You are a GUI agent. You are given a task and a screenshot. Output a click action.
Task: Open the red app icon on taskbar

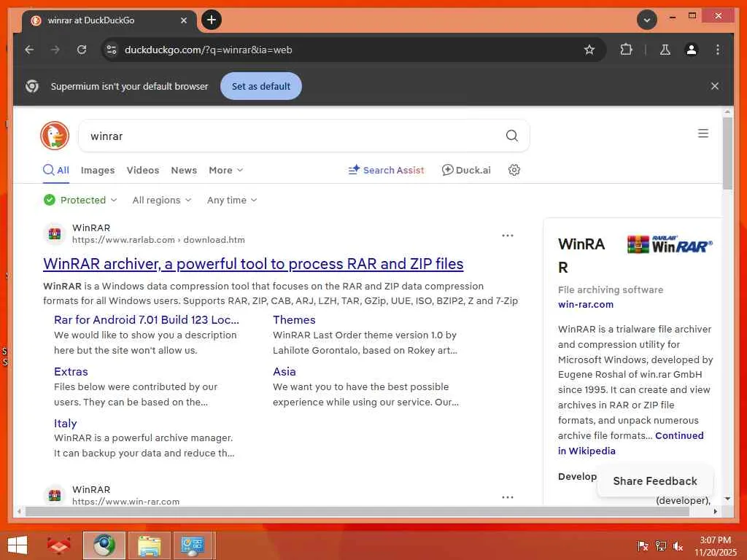coord(58,545)
